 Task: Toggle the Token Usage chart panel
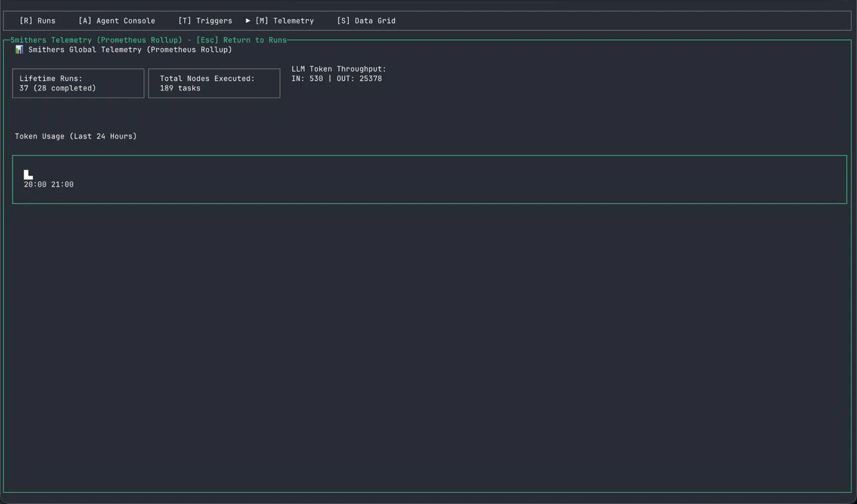429,179
